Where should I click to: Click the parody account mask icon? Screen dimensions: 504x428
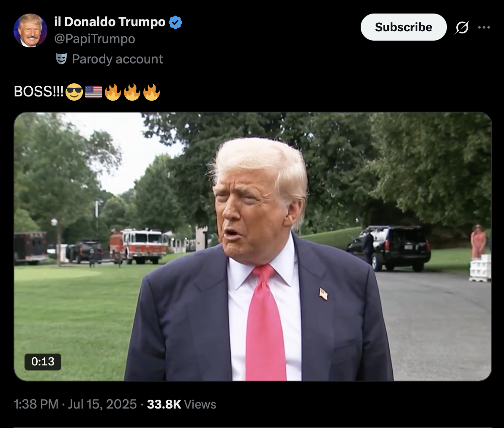(x=61, y=59)
